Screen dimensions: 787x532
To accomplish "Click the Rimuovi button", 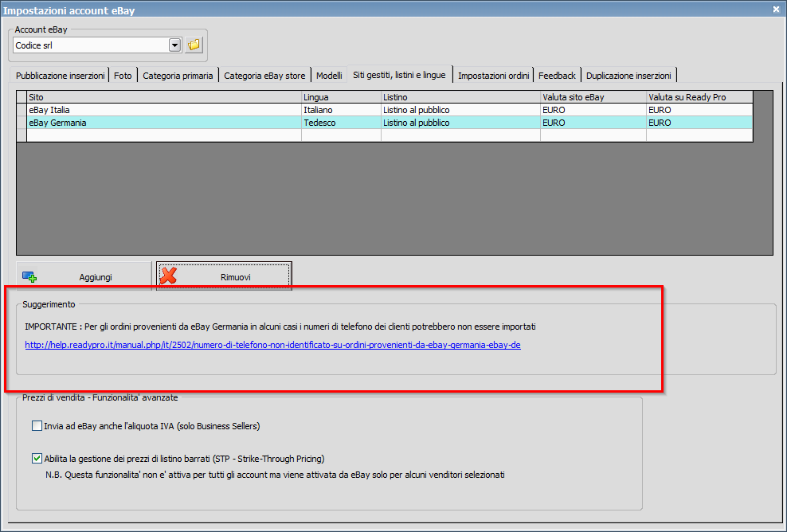I will click(224, 276).
